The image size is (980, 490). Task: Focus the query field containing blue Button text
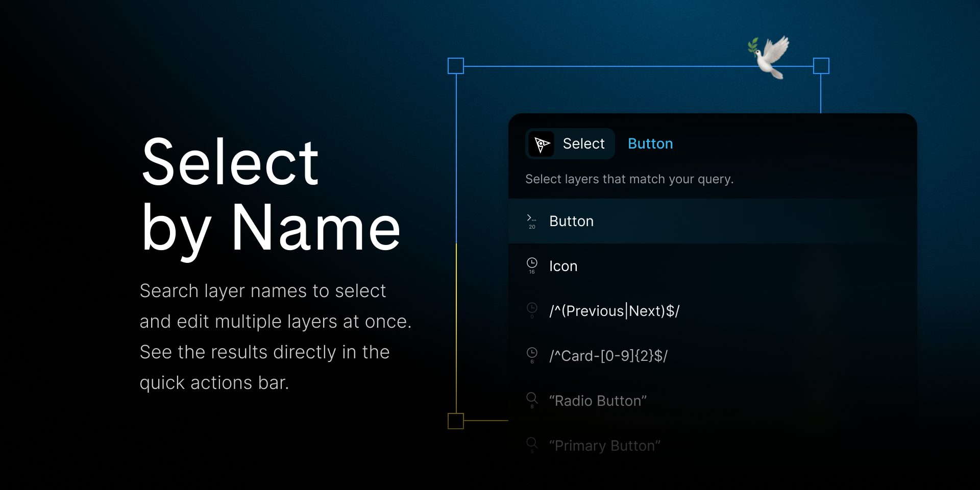[650, 144]
